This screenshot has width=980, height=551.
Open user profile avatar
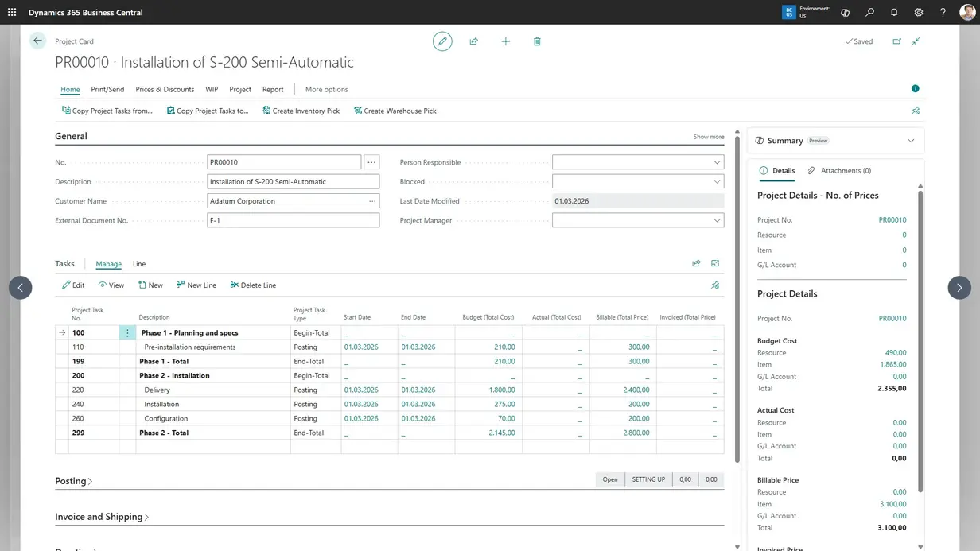[966, 13]
